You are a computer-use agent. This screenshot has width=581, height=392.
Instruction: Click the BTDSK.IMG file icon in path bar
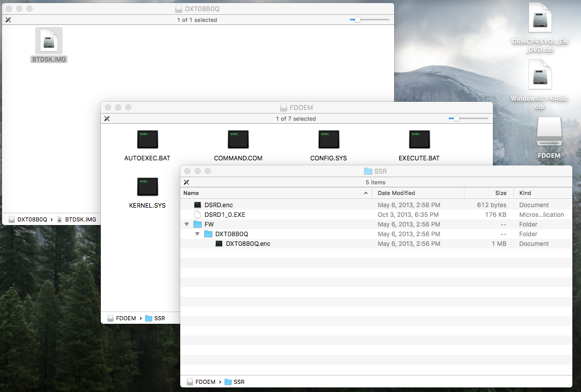pyautogui.click(x=60, y=219)
